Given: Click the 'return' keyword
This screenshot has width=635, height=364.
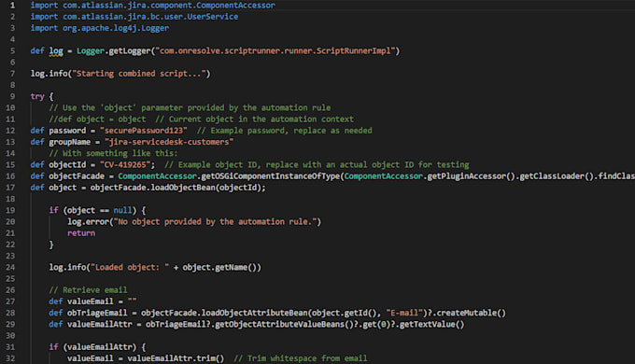Looking at the screenshot, I should (x=81, y=233).
